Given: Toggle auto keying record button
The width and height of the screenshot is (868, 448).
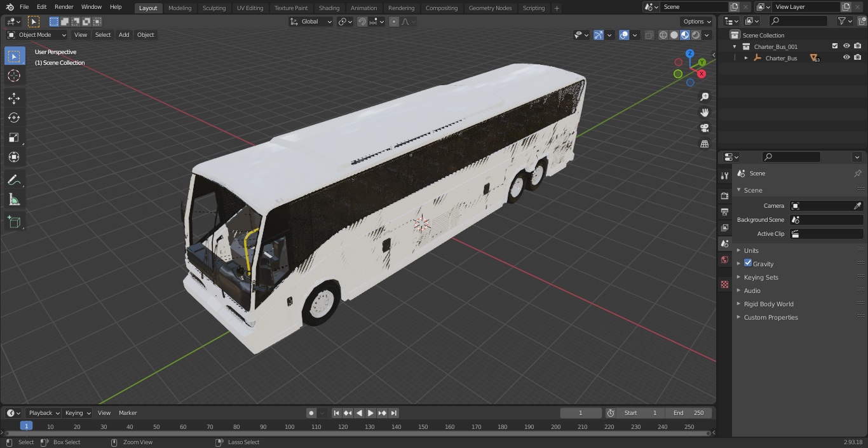Looking at the screenshot, I should tap(311, 413).
